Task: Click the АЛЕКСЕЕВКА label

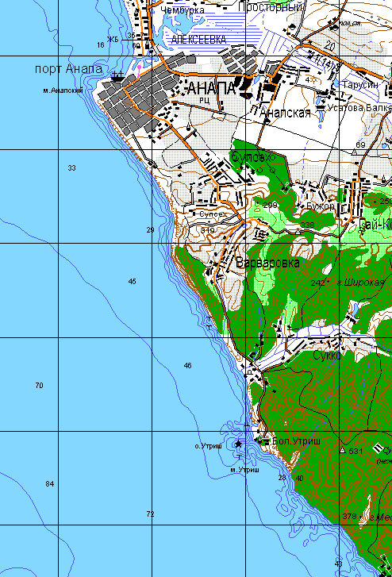Action: (x=198, y=40)
